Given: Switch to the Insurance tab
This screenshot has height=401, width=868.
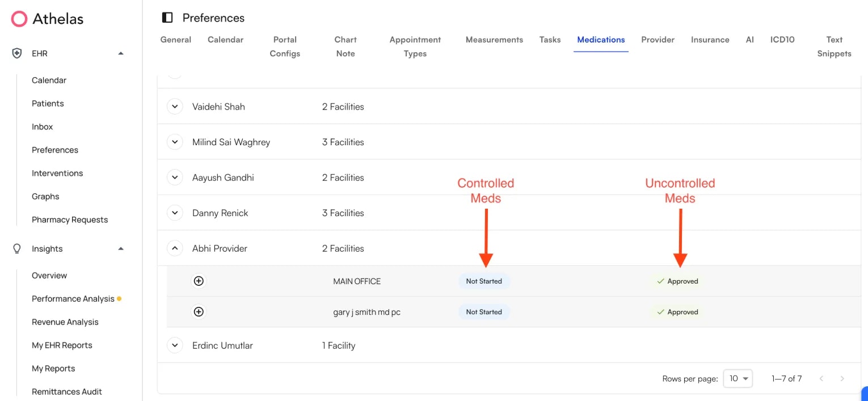Looking at the screenshot, I should (x=710, y=40).
